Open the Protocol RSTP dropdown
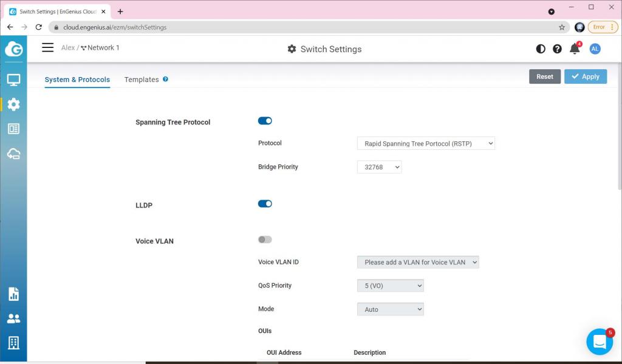 click(426, 143)
